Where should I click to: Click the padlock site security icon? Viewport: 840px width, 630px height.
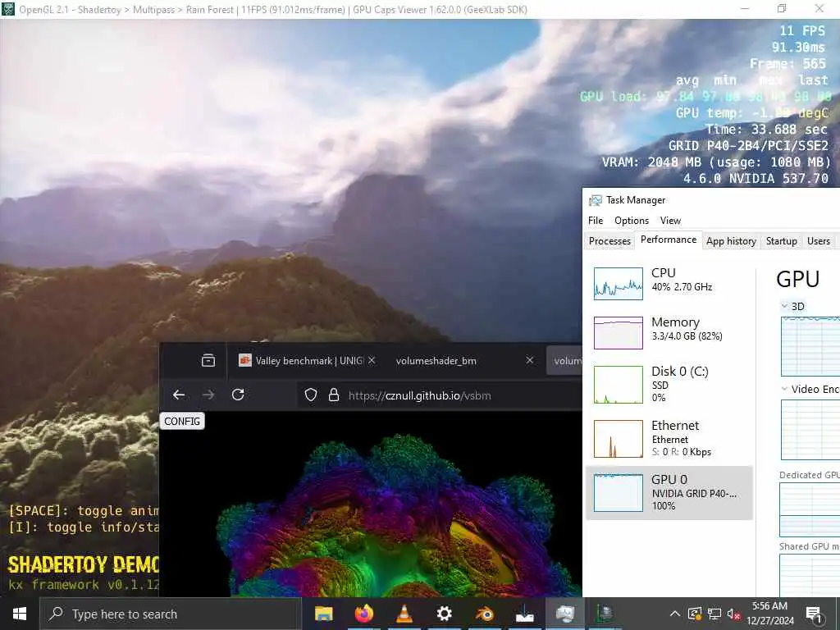(334, 395)
